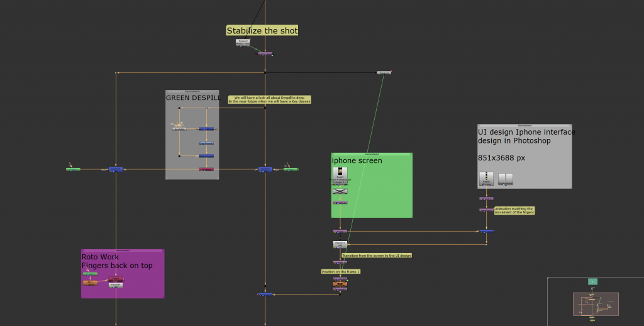The width and height of the screenshot is (644, 326).
Task: Select the blue Merge node below ColorCorrect in Green Despill
Action: point(206,156)
